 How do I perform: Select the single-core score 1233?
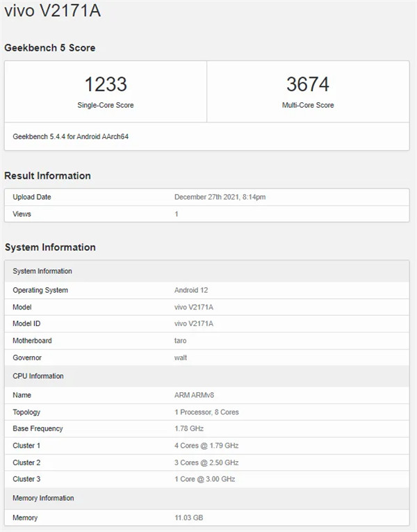106,85
